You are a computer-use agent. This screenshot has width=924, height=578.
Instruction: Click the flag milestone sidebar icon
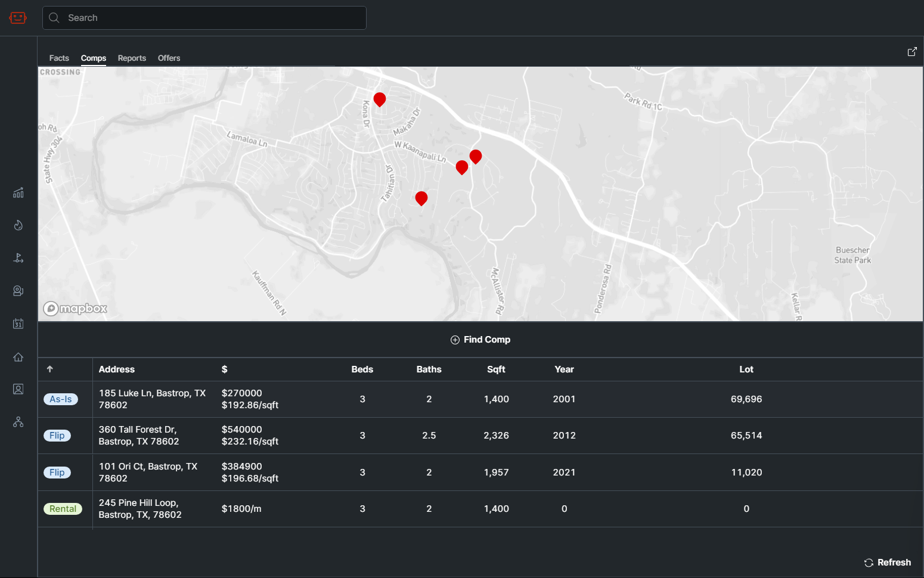coord(18,258)
